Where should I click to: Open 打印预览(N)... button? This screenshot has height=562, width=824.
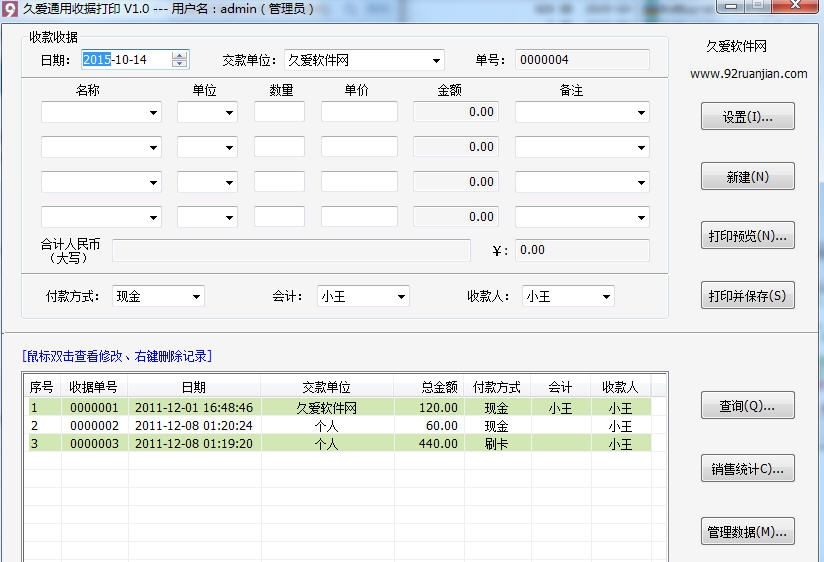[747, 236]
